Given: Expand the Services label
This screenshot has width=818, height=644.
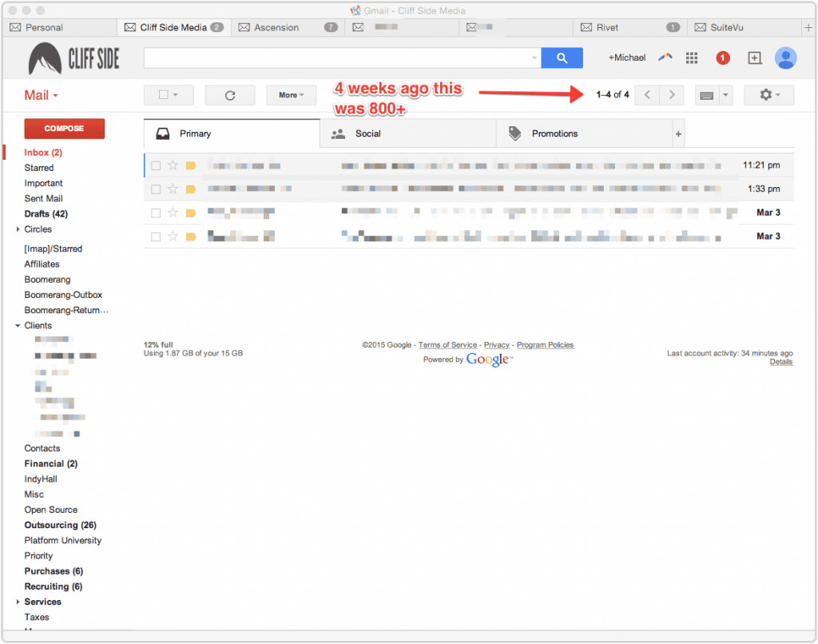Looking at the screenshot, I should click(18, 602).
